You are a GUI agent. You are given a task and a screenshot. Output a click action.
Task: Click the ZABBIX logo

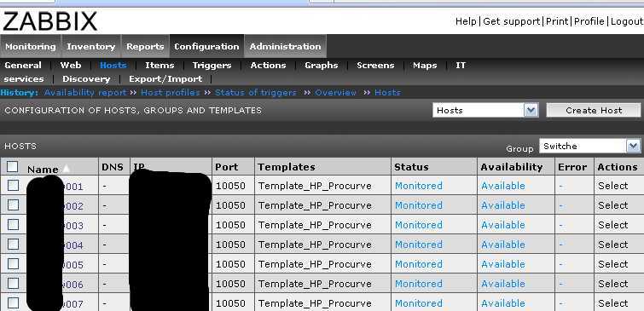coord(49,21)
